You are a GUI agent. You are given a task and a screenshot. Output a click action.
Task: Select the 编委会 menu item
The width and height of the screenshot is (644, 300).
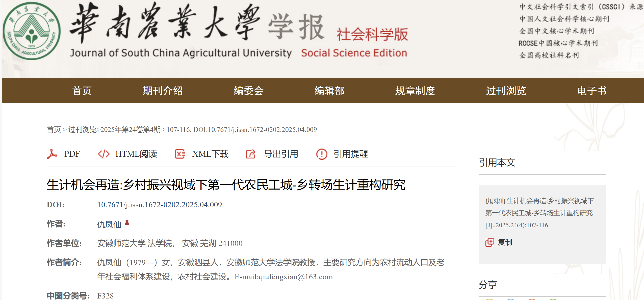click(x=248, y=91)
